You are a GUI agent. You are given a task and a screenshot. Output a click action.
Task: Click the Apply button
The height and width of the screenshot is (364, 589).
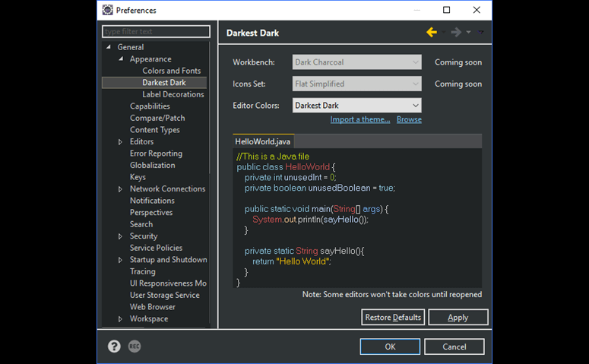458,318
